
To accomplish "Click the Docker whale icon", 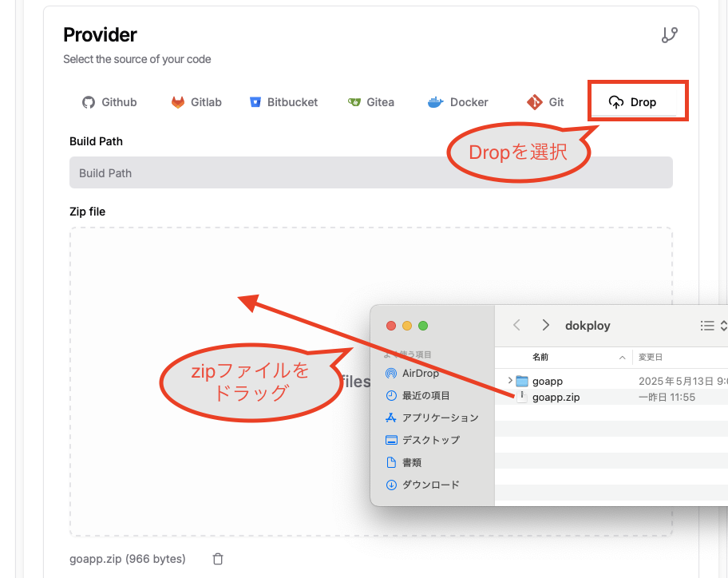I will [436, 102].
